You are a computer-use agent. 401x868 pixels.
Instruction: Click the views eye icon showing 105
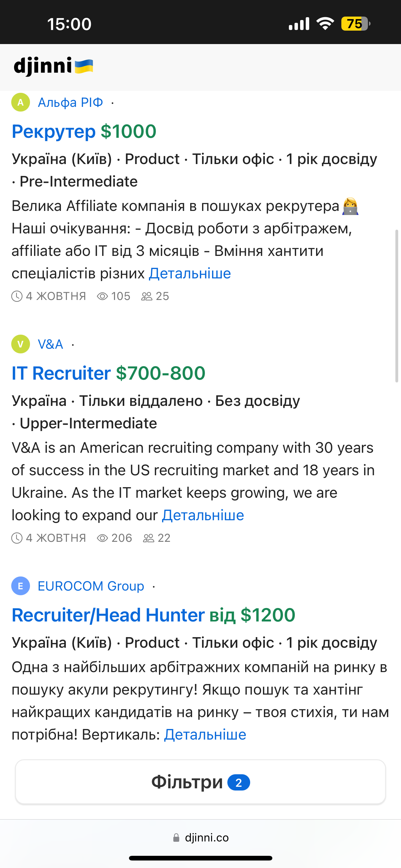coord(102,296)
